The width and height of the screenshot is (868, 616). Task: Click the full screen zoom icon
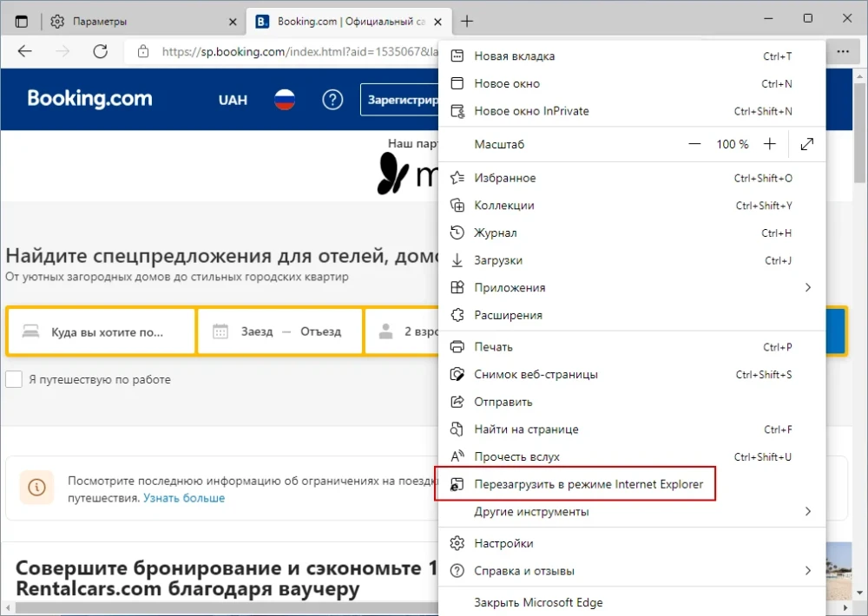pos(807,144)
